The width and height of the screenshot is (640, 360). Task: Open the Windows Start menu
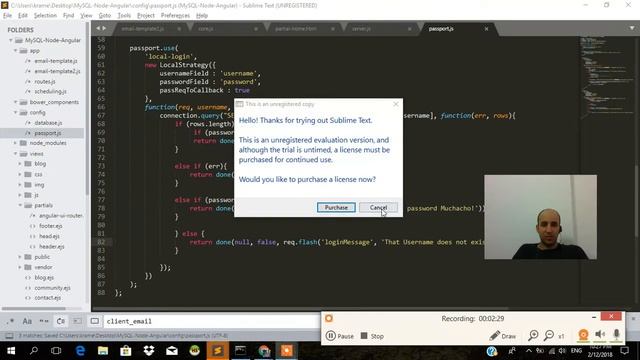pos(11,351)
